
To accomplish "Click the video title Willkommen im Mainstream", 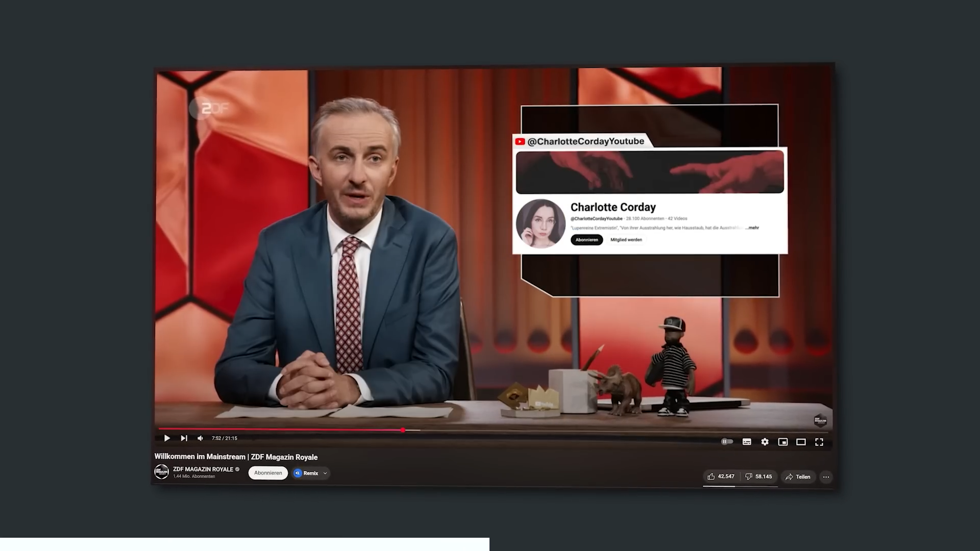I will coord(236,457).
